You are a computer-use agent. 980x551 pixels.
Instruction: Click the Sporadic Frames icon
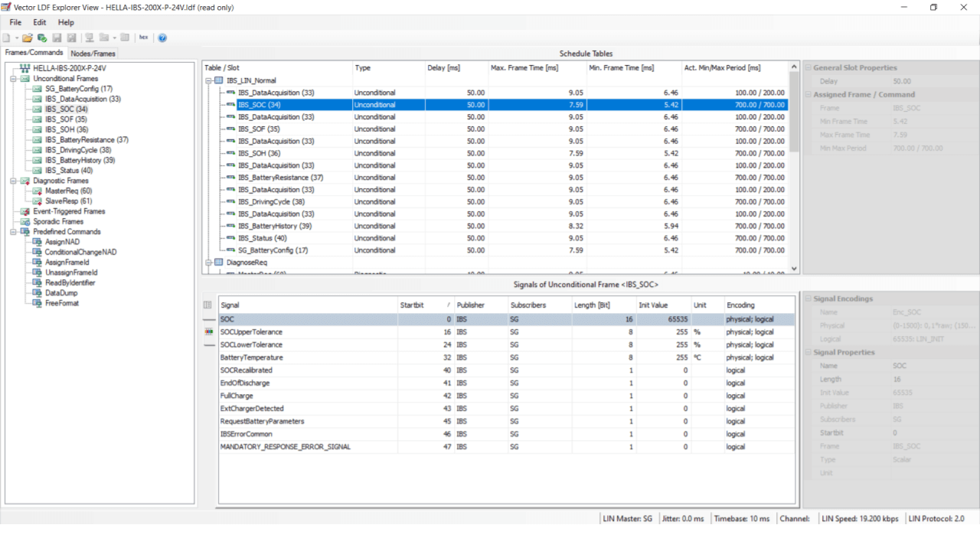(x=25, y=221)
